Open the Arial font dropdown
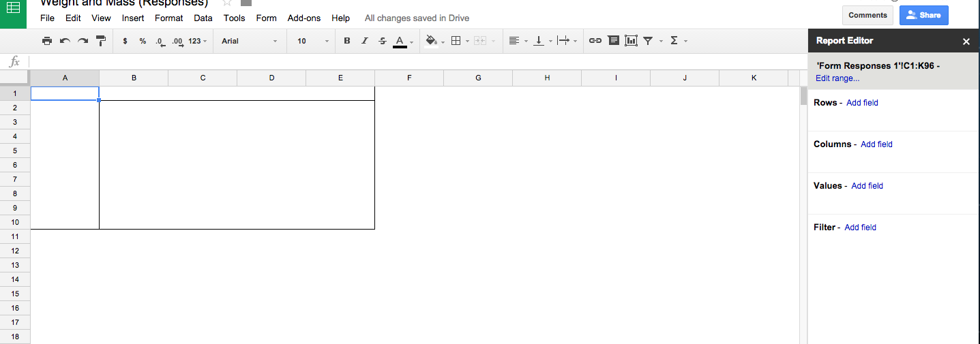 tap(250, 41)
